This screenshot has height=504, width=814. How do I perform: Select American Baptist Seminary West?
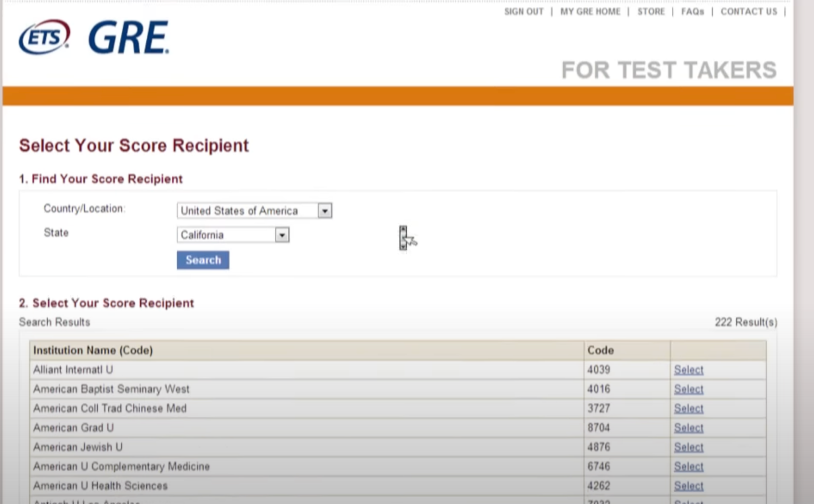pyautogui.click(x=688, y=389)
